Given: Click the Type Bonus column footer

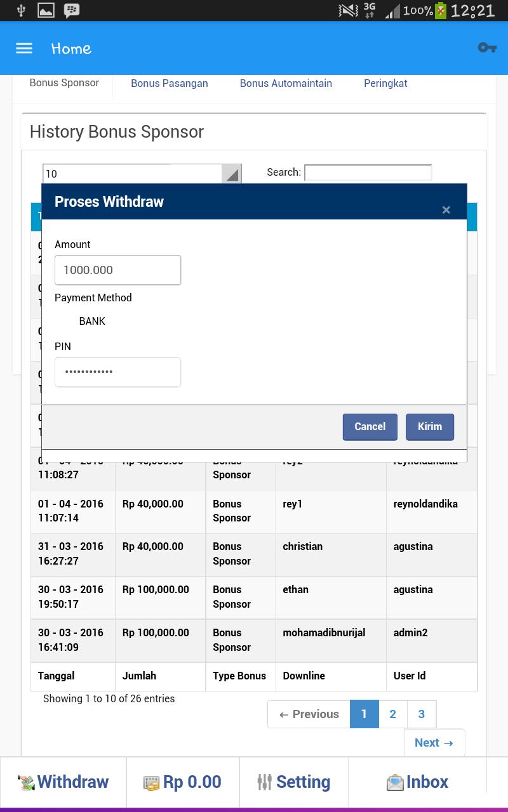Looking at the screenshot, I should pos(241,676).
